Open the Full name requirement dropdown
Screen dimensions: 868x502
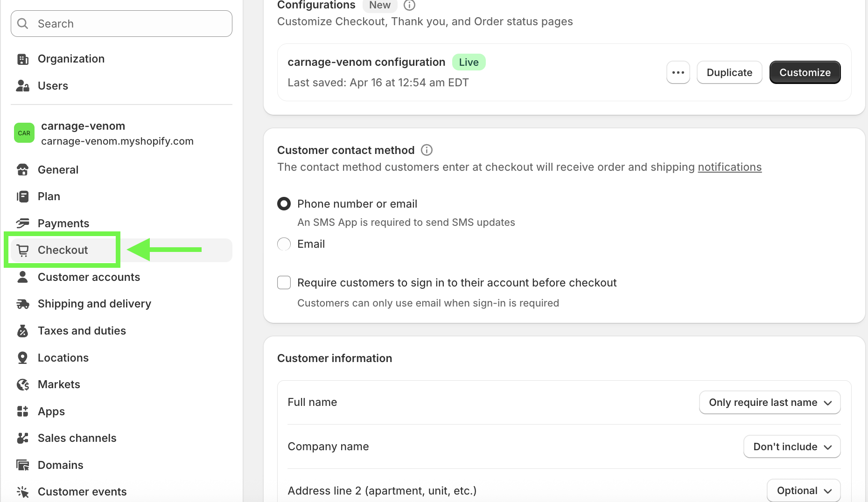click(770, 403)
